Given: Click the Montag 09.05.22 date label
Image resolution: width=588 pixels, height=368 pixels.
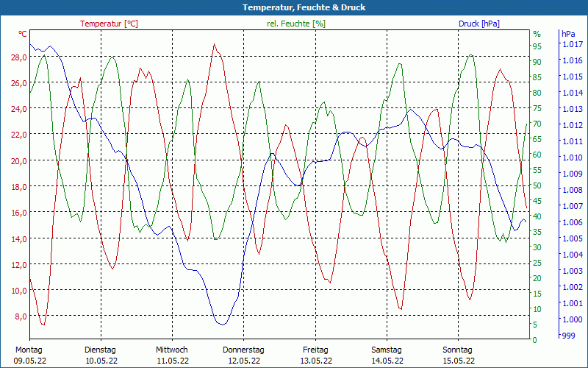Looking at the screenshot, I should coord(29,355).
